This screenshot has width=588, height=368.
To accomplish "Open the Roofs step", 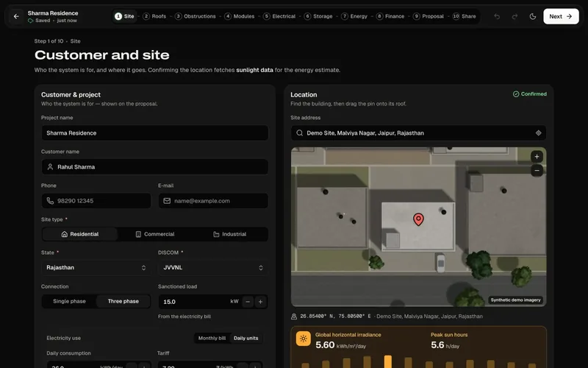I will [154, 16].
